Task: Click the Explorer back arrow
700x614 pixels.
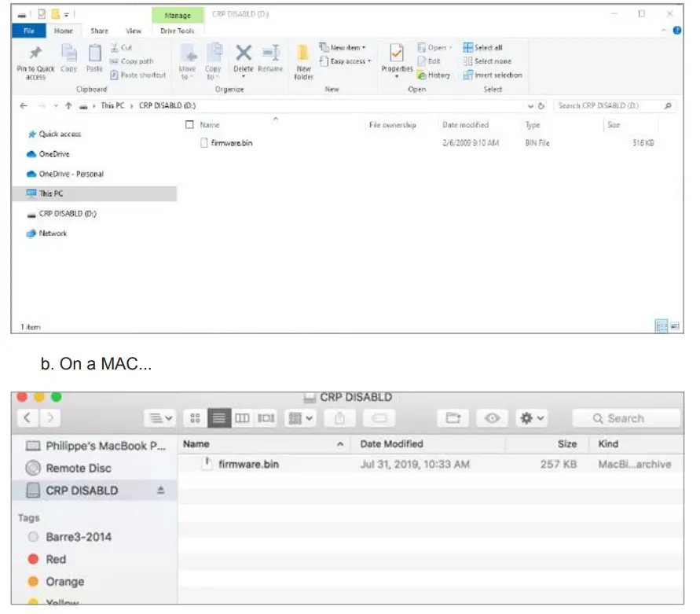Action: (x=24, y=106)
